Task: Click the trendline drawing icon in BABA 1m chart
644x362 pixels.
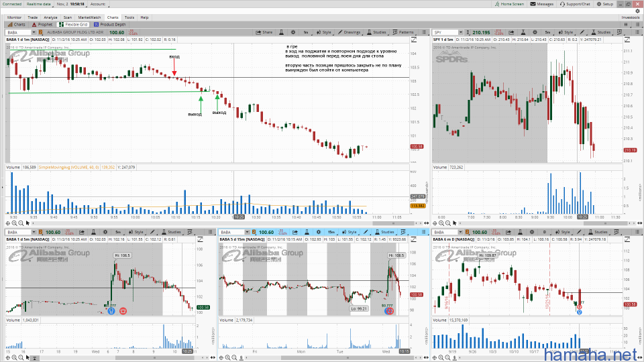Action: [414, 40]
